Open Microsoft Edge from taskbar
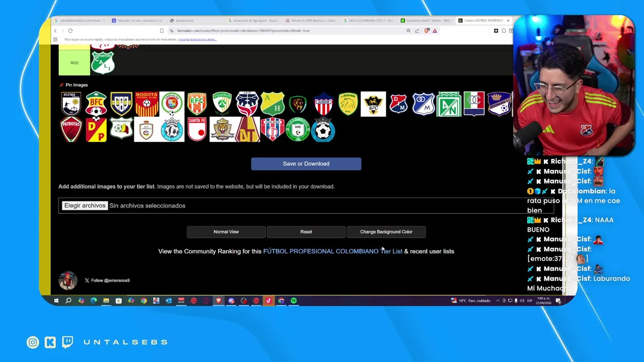644x362 pixels. tap(94, 301)
